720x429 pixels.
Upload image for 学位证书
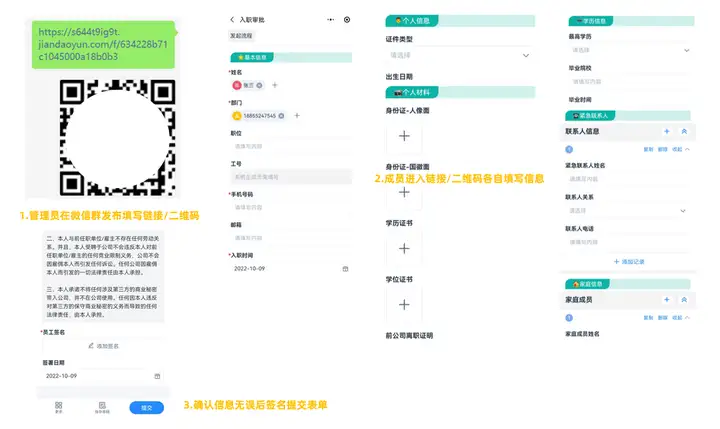tap(404, 305)
